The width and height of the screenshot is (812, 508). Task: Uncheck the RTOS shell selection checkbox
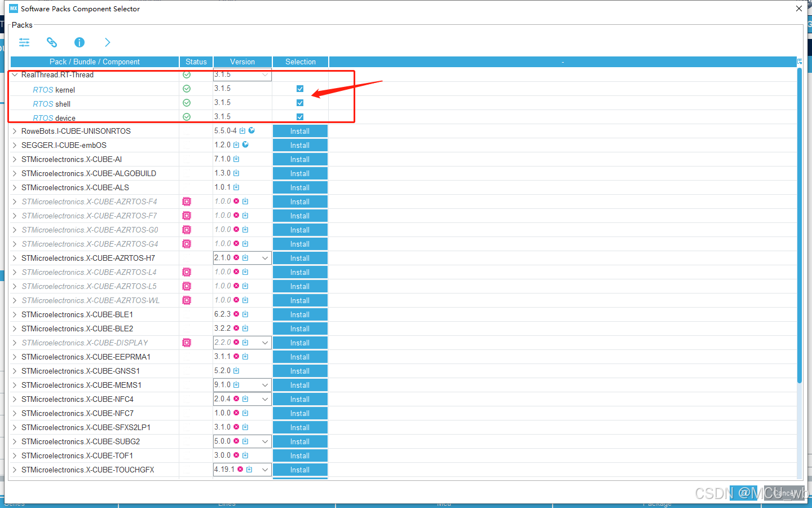[x=300, y=103]
